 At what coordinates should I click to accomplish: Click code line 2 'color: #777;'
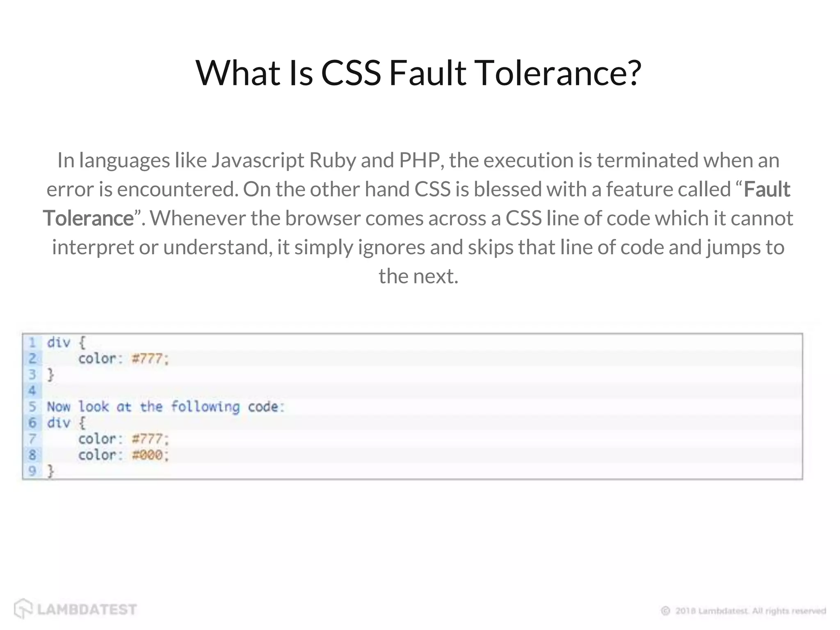pos(123,358)
